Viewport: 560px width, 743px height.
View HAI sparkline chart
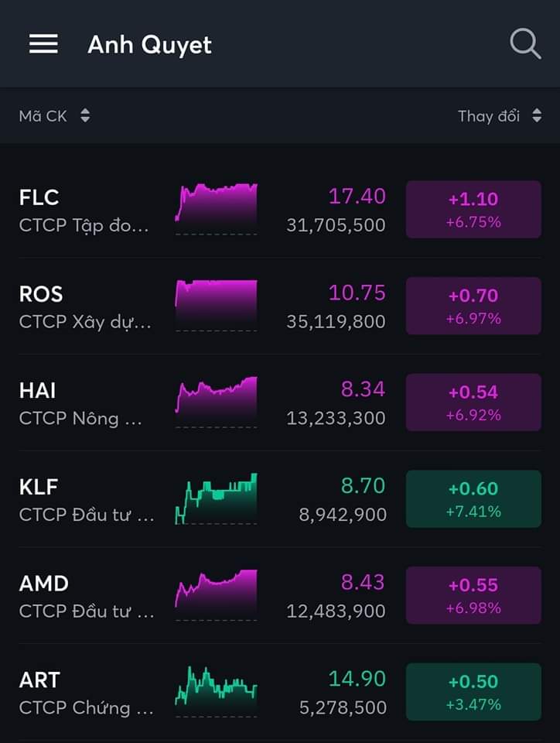pos(216,402)
